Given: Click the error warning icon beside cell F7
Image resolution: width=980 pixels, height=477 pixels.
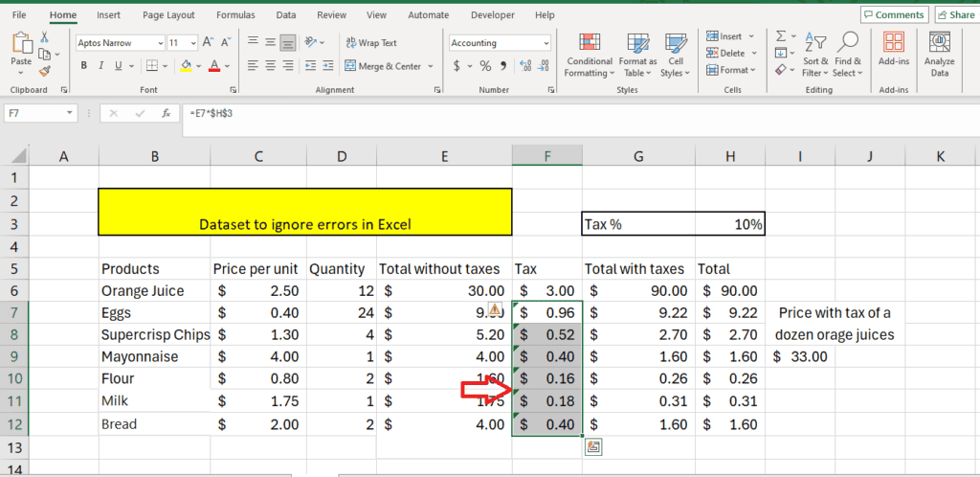Looking at the screenshot, I should click(496, 308).
